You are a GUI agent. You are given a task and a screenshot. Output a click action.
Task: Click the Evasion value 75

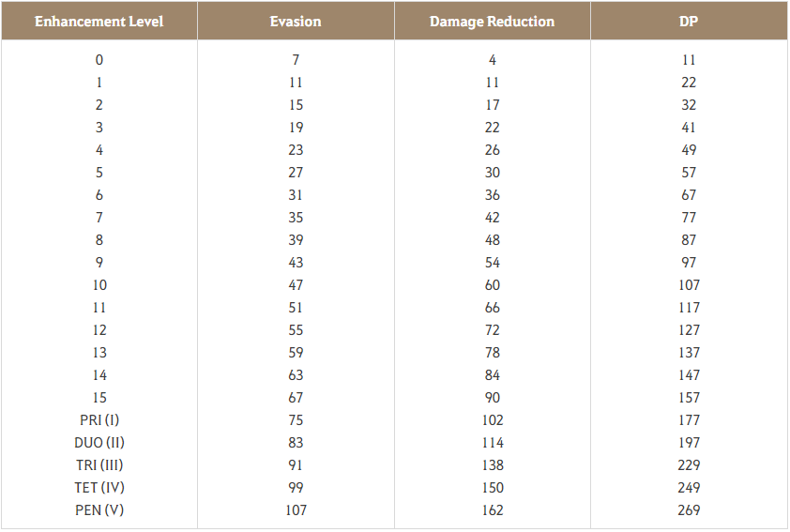296,419
